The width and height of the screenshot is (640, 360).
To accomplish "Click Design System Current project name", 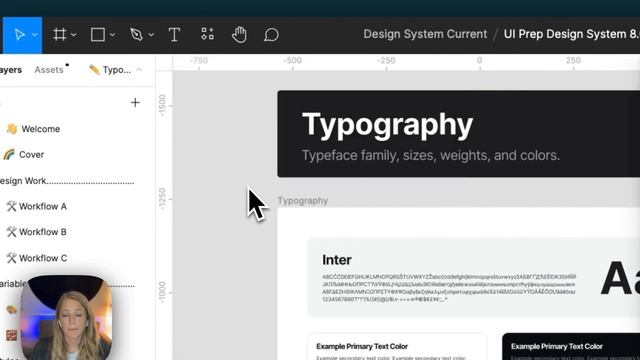I will point(425,34).
